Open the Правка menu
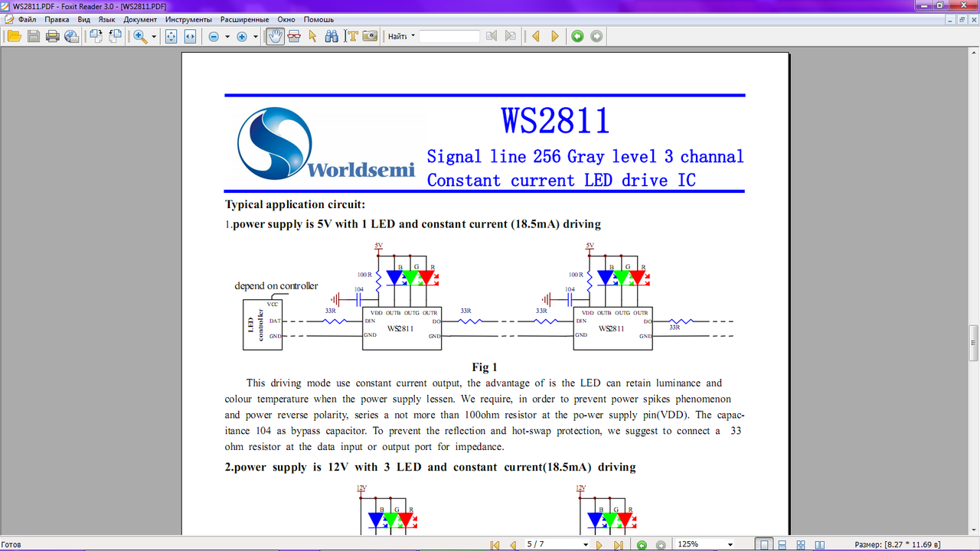 [x=57, y=19]
